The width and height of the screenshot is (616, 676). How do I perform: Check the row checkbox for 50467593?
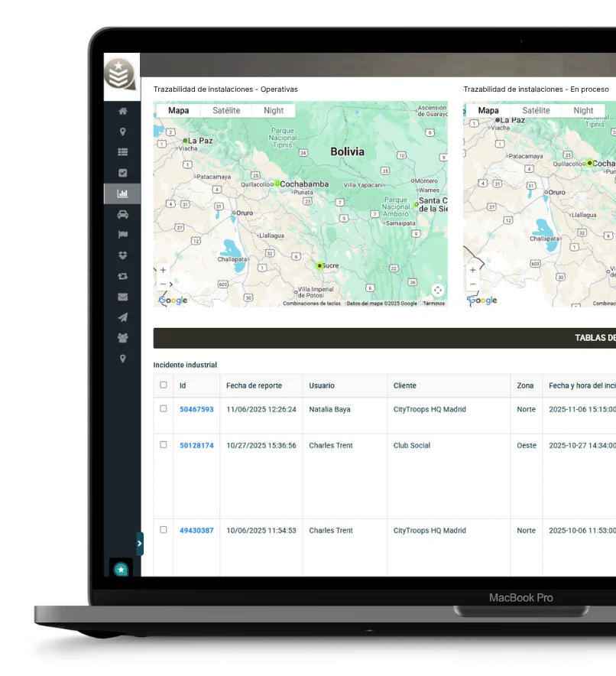point(164,408)
